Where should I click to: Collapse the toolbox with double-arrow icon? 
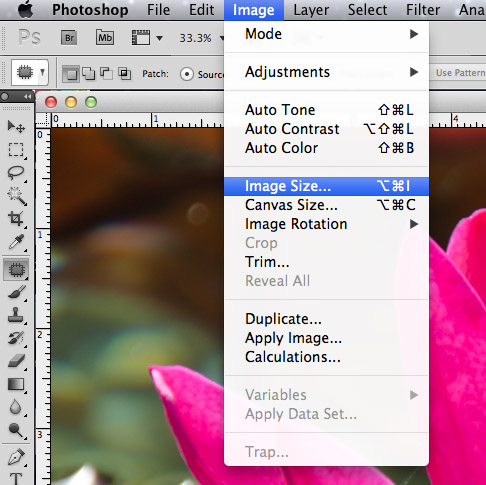pyautogui.click(x=28, y=97)
